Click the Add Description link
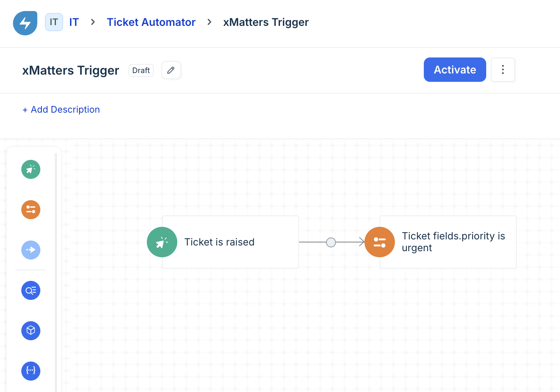Image resolution: width=560 pixels, height=392 pixels. coord(61,110)
